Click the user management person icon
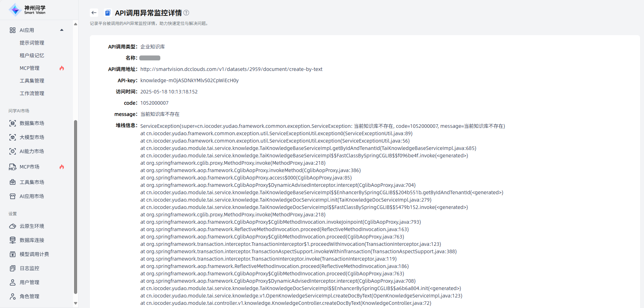The width and height of the screenshot is (644, 308). (13, 282)
